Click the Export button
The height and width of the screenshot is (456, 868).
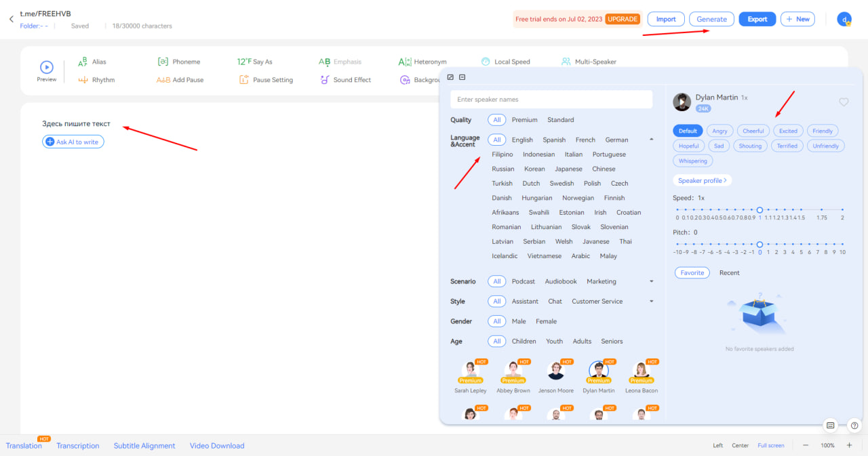(757, 19)
